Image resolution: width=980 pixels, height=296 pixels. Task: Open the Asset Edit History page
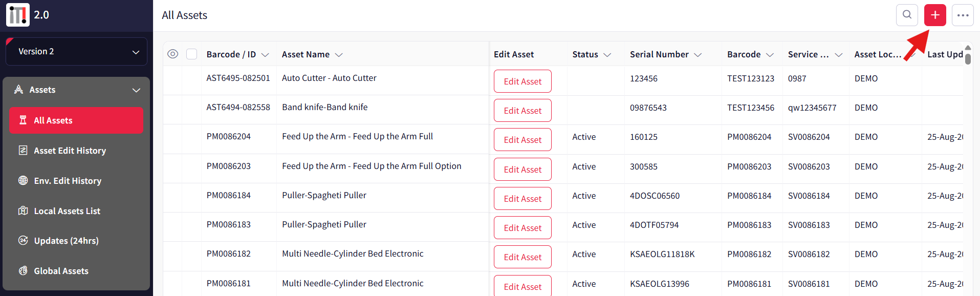(x=70, y=151)
